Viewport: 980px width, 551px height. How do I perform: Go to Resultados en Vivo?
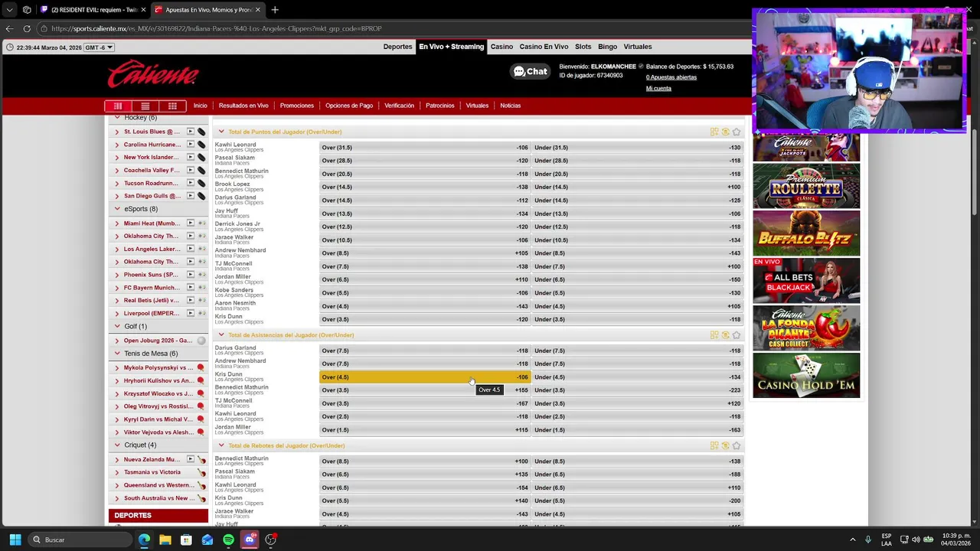[243, 106]
